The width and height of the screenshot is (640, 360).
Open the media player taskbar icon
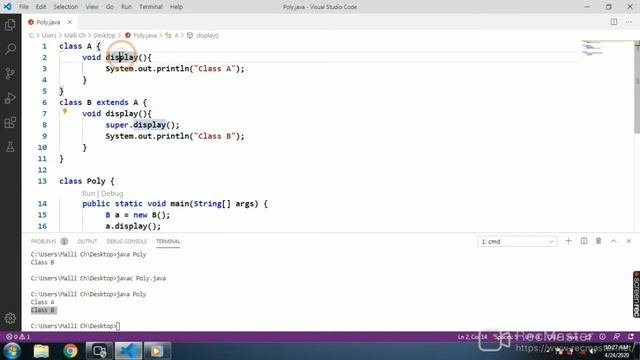pos(157,351)
